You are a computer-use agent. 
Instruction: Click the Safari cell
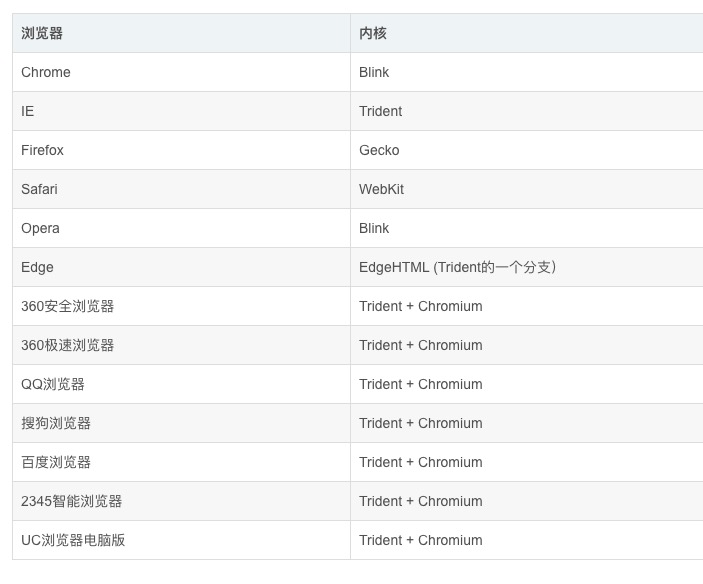39,189
